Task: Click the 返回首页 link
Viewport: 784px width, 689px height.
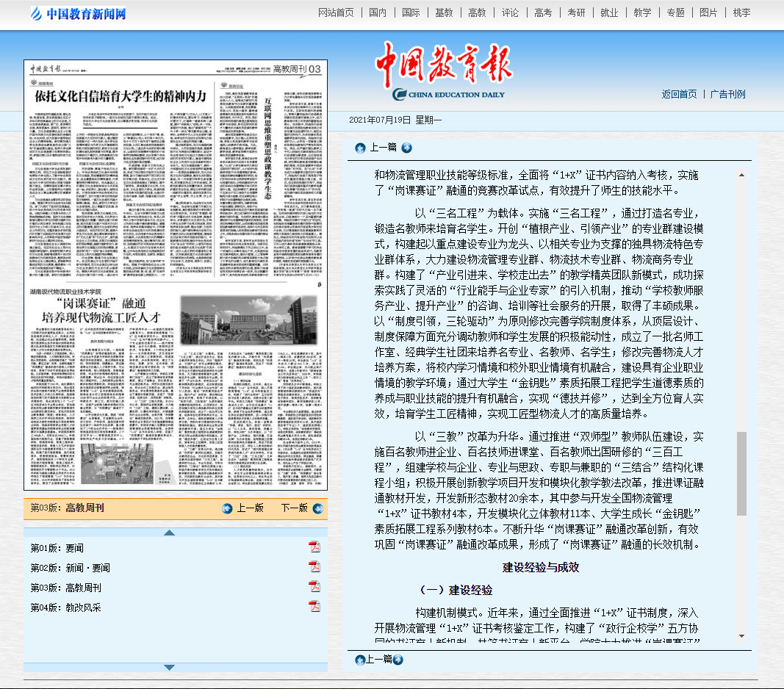Action: 679,94
